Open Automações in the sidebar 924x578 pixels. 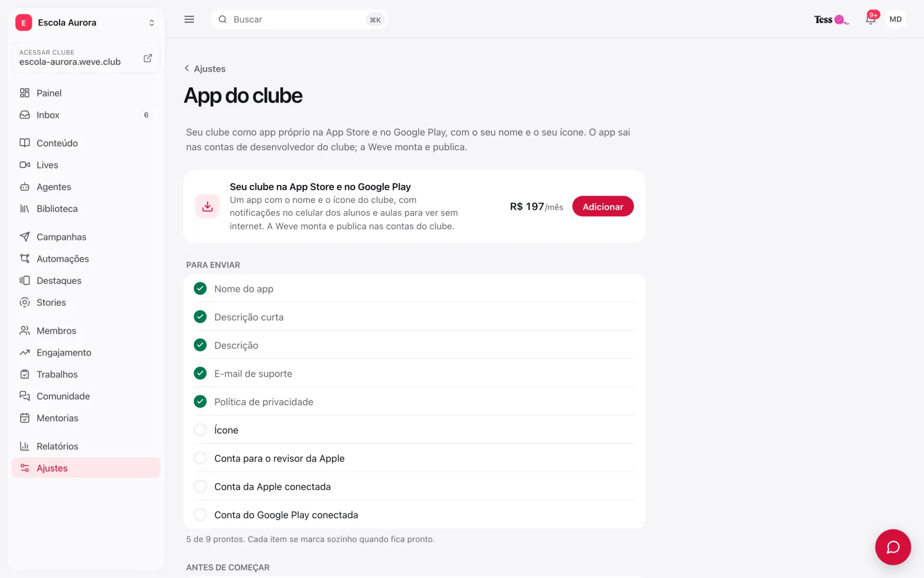pyautogui.click(x=85, y=258)
